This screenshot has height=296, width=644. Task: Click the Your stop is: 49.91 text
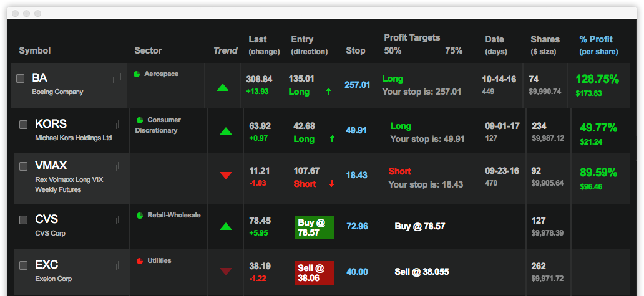427,140
